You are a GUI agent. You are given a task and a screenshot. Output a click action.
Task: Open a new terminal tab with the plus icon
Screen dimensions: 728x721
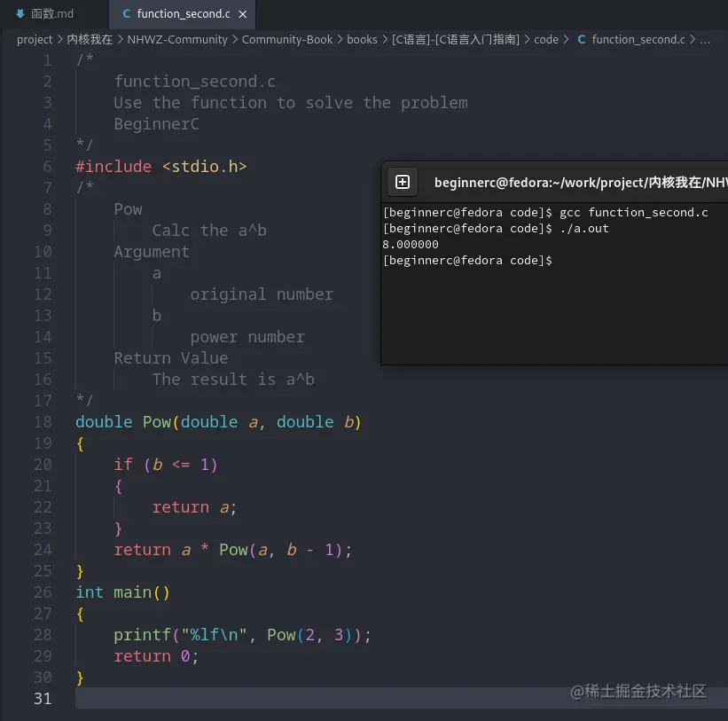coord(402,182)
